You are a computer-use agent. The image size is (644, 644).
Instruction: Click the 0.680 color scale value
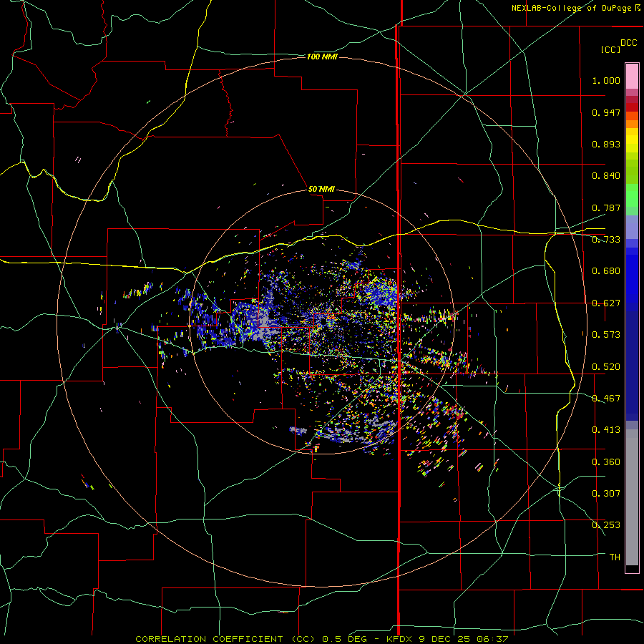click(606, 271)
